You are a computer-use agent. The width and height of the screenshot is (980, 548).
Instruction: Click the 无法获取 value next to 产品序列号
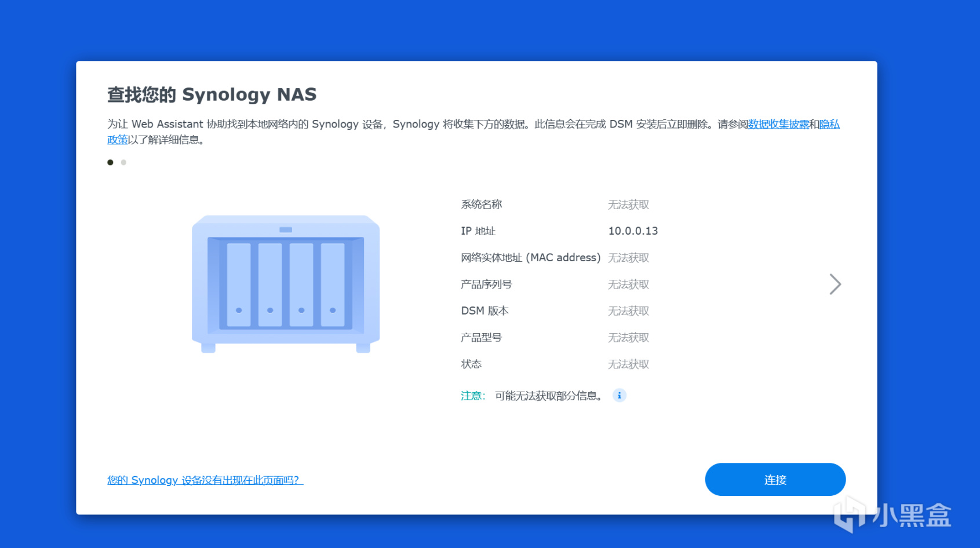[x=629, y=284]
